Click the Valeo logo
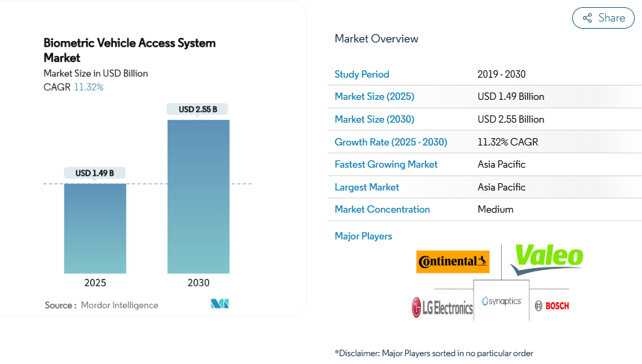642x364 pixels. click(547, 258)
